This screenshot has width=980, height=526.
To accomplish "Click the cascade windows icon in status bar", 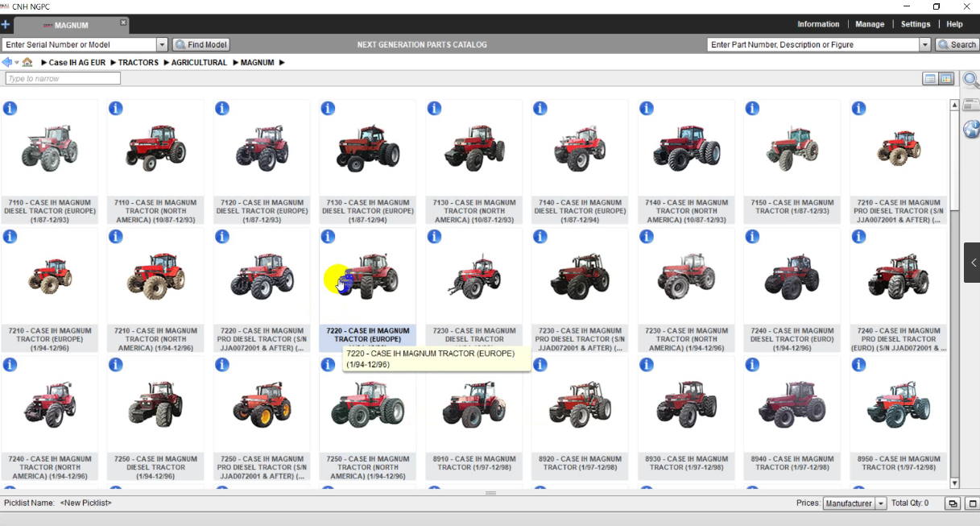I will coord(953,503).
